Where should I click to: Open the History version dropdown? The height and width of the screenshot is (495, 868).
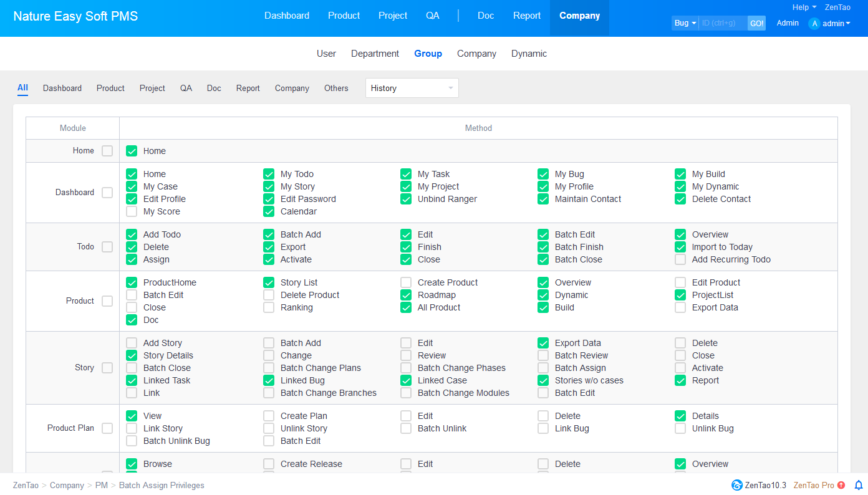(x=412, y=88)
